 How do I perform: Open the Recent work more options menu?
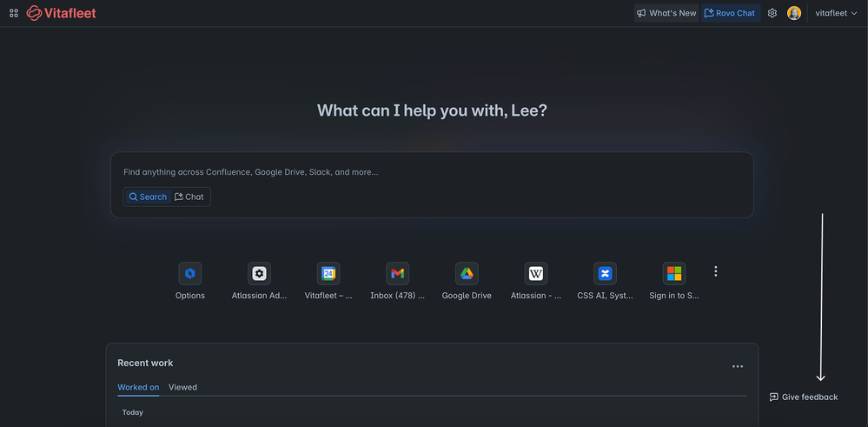[738, 366]
